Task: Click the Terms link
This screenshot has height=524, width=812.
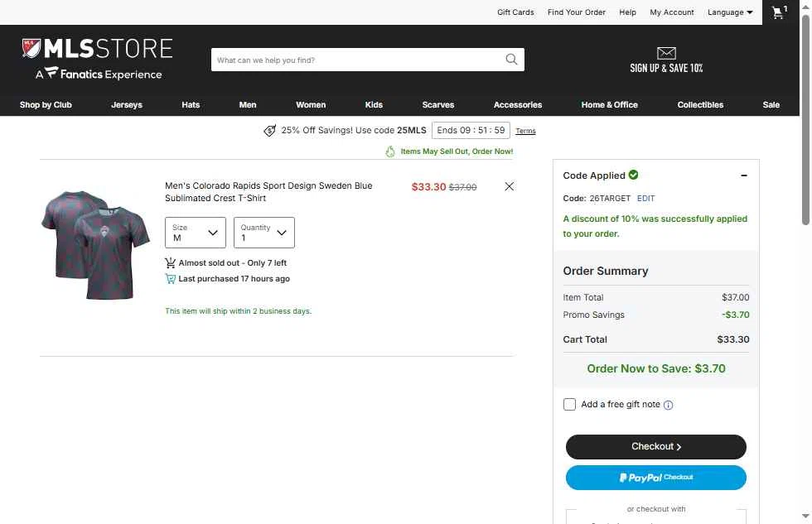Action: click(525, 132)
